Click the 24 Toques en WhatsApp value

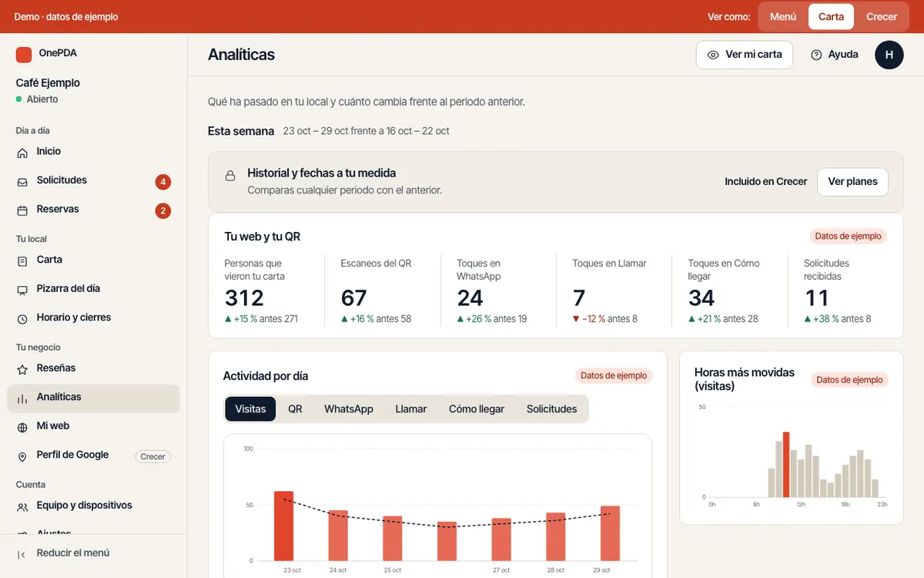coord(470,298)
